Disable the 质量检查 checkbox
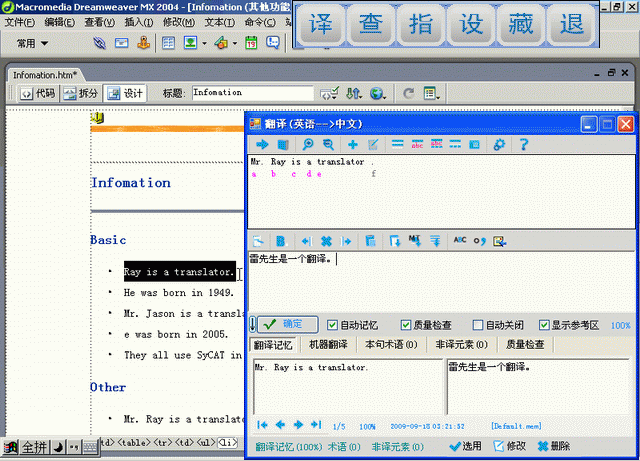This screenshot has height=461, width=640. point(406,325)
